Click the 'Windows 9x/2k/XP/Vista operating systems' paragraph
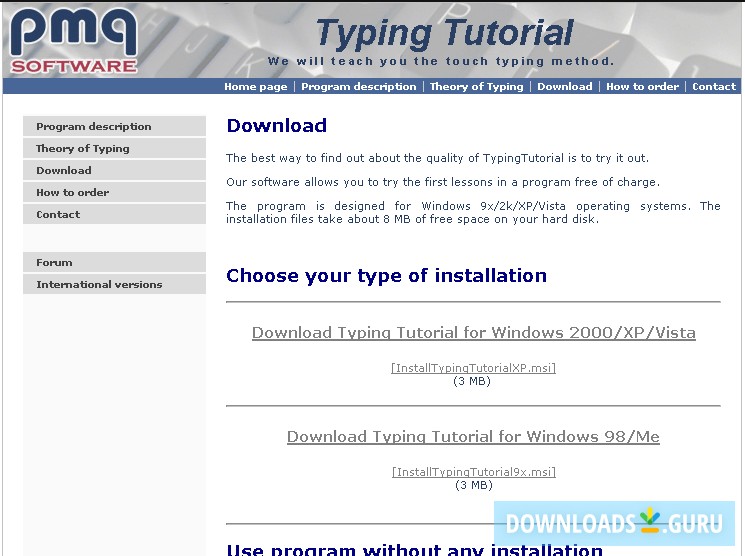745x556 pixels. pyautogui.click(x=473, y=212)
